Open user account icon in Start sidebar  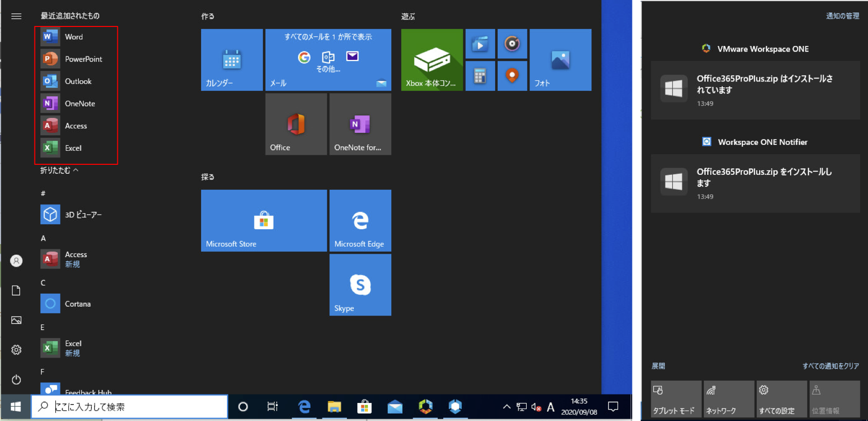click(x=16, y=261)
